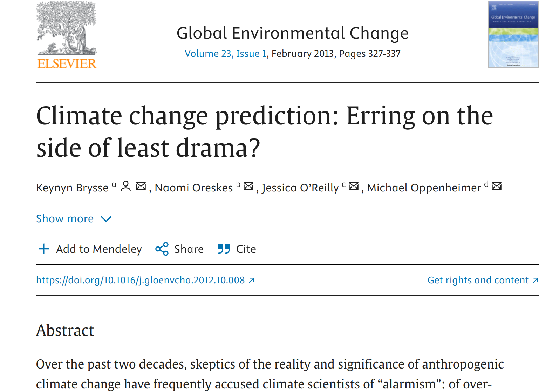Click the Global Environmental Change journal title
The width and height of the screenshot is (559, 392).
pyautogui.click(x=292, y=33)
